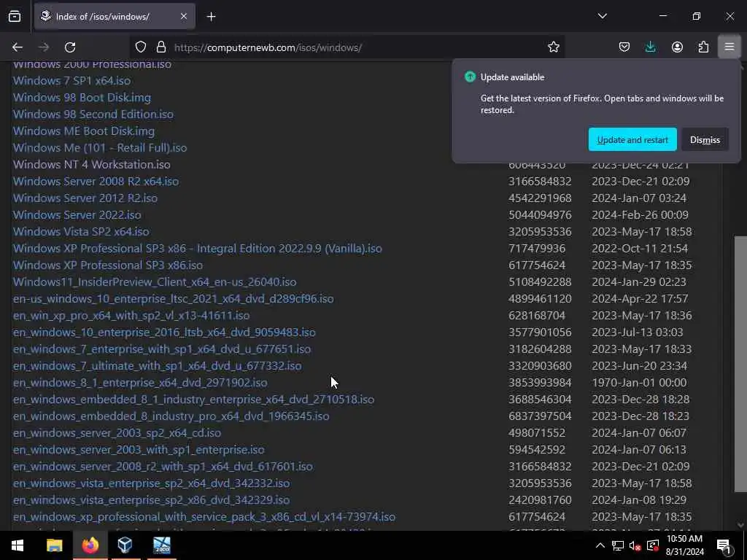Open Windows Me (101 - Retail Full).iso
The height and width of the screenshot is (560, 747).
99,147
